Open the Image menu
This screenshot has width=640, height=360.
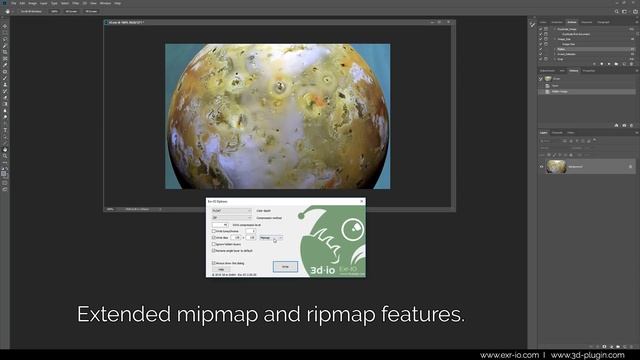point(32,3)
